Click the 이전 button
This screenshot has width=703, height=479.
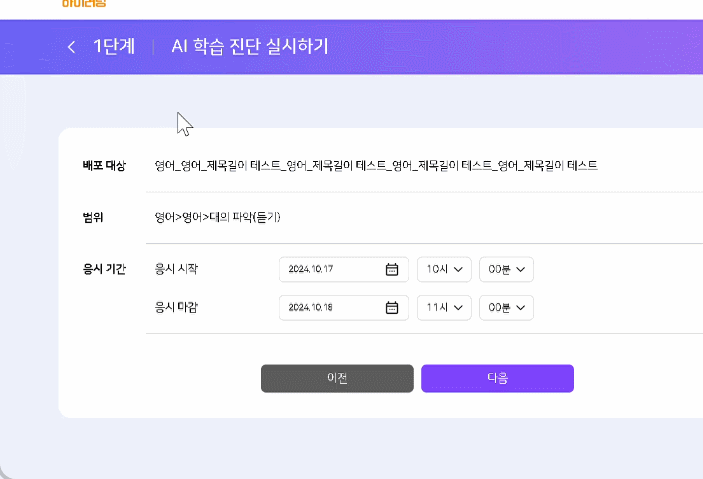(x=337, y=378)
